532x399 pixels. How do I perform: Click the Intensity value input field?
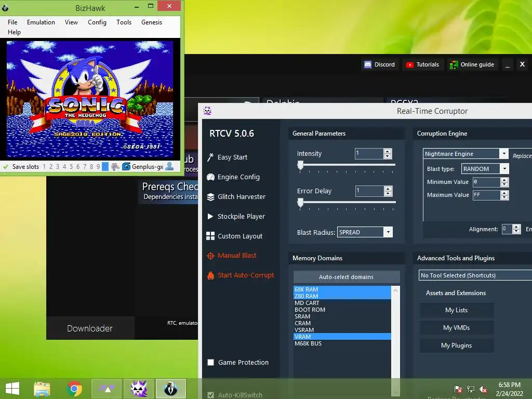pos(369,153)
